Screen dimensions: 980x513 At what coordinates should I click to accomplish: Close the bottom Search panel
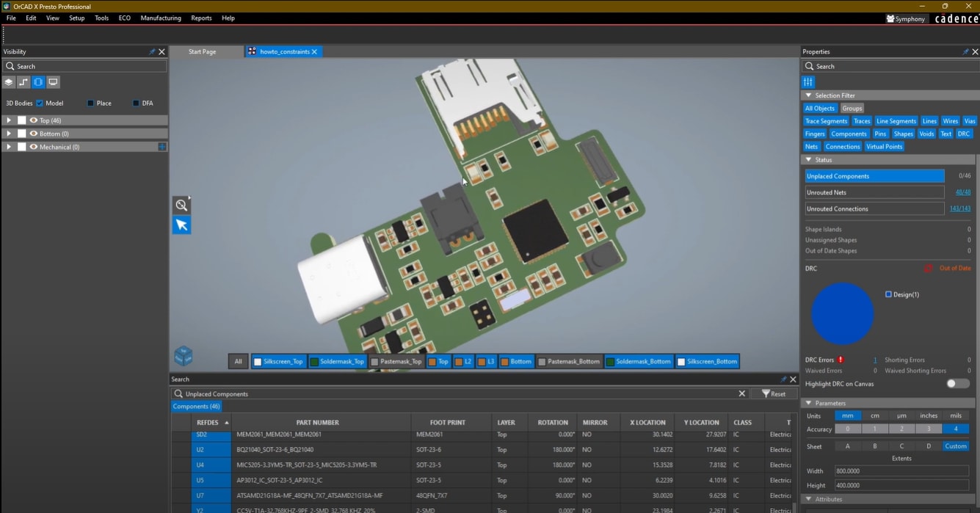click(793, 379)
